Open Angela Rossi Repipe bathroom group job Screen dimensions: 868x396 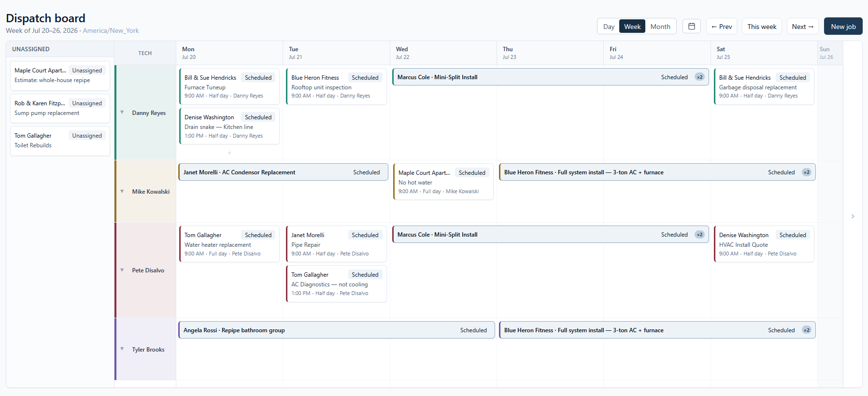tap(337, 330)
